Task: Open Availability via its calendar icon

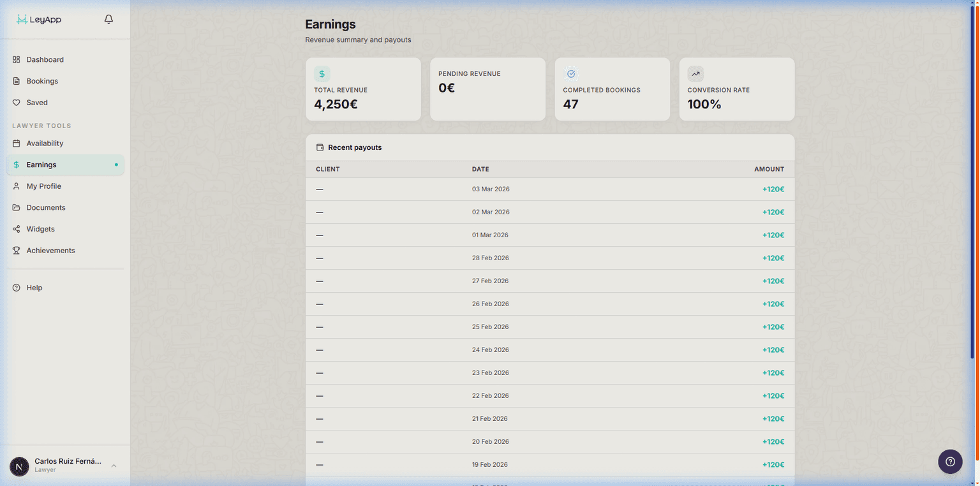Action: [x=15, y=143]
